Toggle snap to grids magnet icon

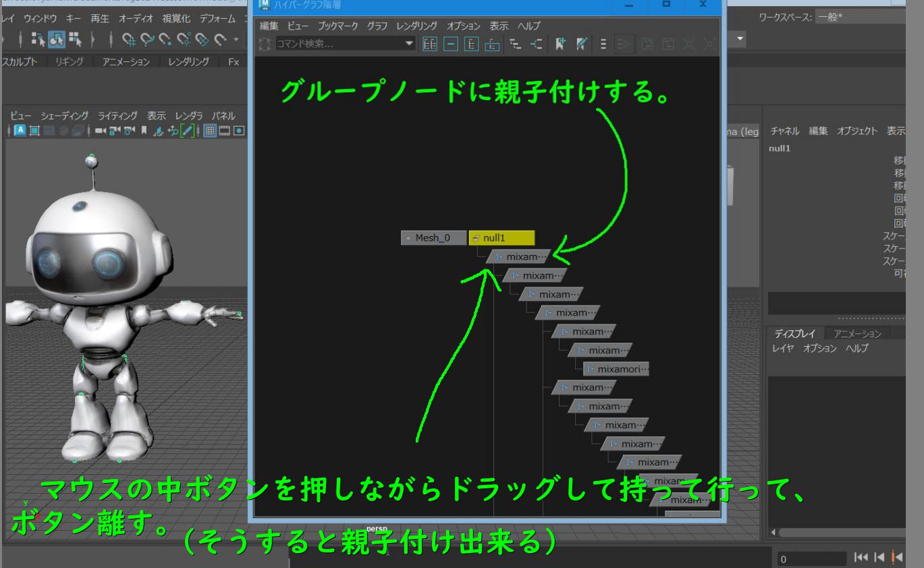(129, 40)
